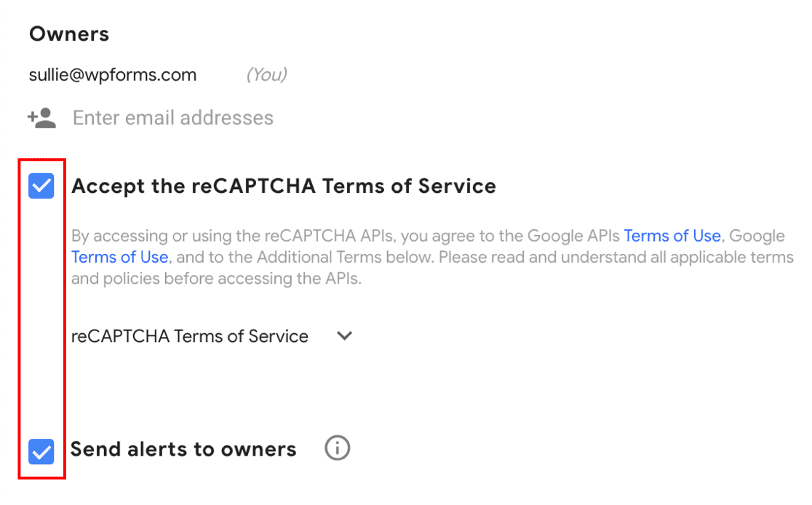Open the Google APIs Terms of Use link
Screen dimensions: 812x505
coord(672,236)
